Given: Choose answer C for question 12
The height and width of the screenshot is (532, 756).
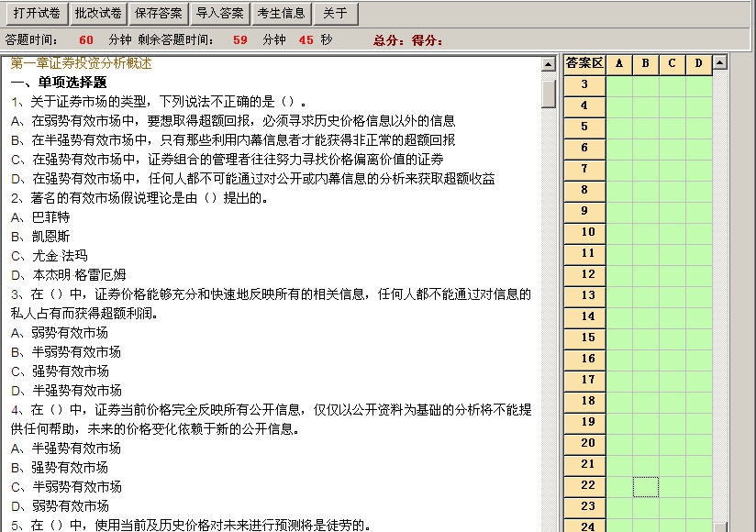Looking at the screenshot, I should click(x=673, y=276).
